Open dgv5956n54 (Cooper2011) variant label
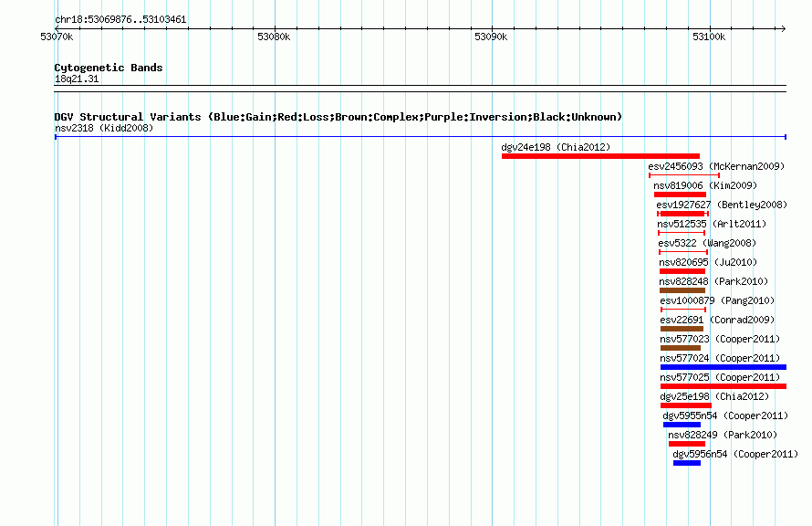Image resolution: width=812 pixels, height=526 pixels. [735, 454]
